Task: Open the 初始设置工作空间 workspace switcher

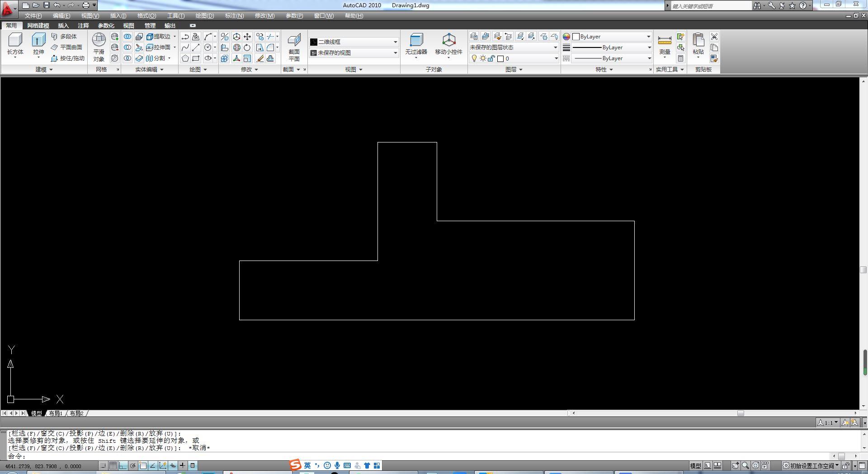Action: (x=811, y=465)
